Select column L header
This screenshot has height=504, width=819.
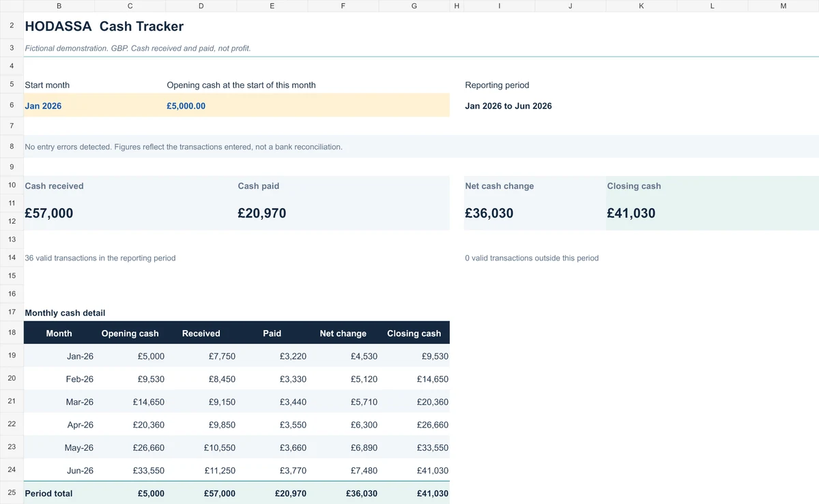(713, 5)
